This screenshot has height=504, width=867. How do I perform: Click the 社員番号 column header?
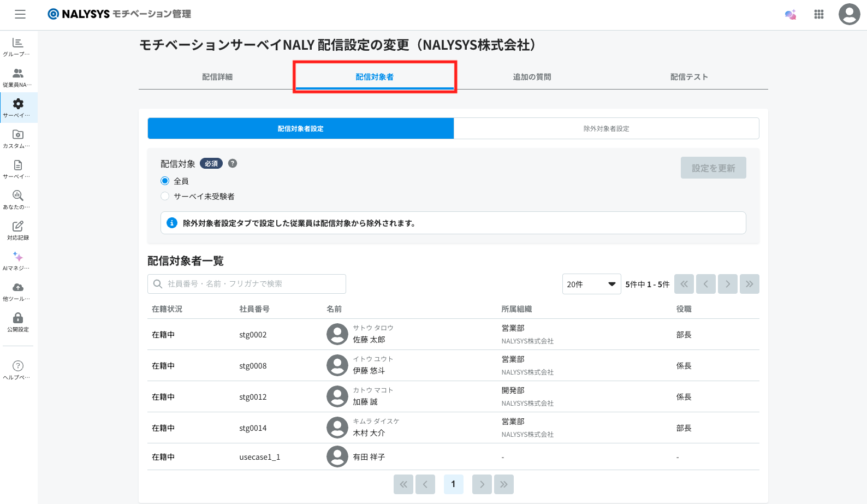[x=254, y=309]
